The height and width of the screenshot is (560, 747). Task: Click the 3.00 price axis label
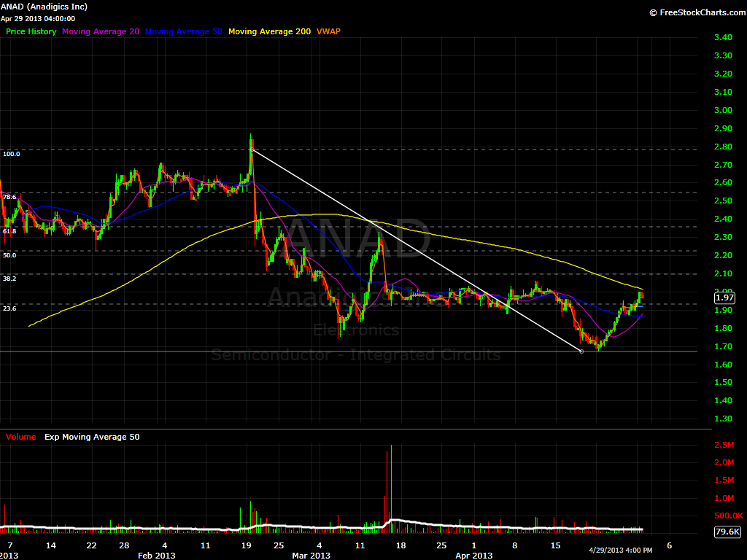723,111
